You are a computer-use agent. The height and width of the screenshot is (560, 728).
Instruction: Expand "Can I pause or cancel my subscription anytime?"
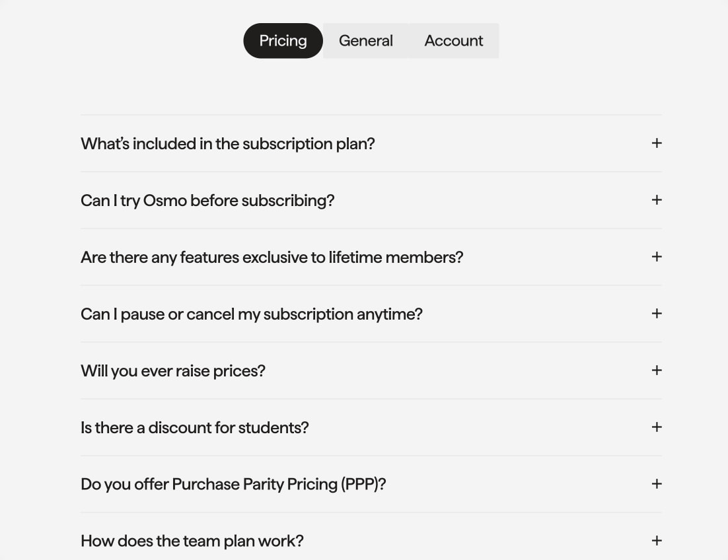tap(371, 314)
